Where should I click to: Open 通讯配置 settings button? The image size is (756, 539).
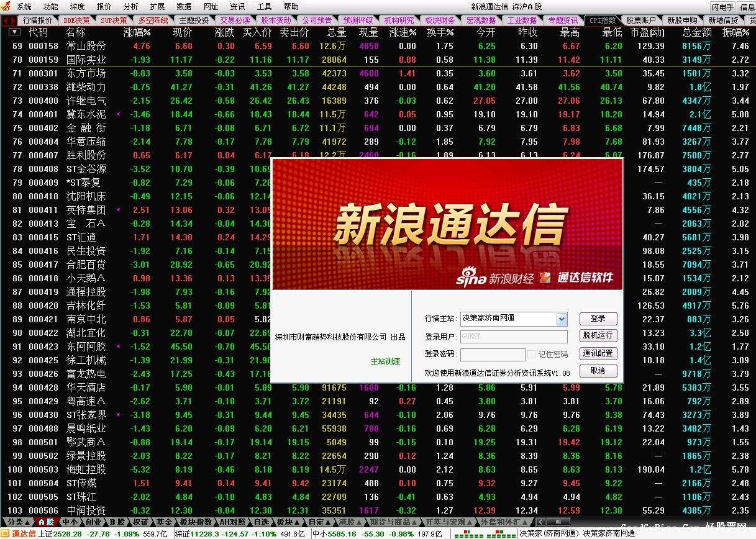598,353
